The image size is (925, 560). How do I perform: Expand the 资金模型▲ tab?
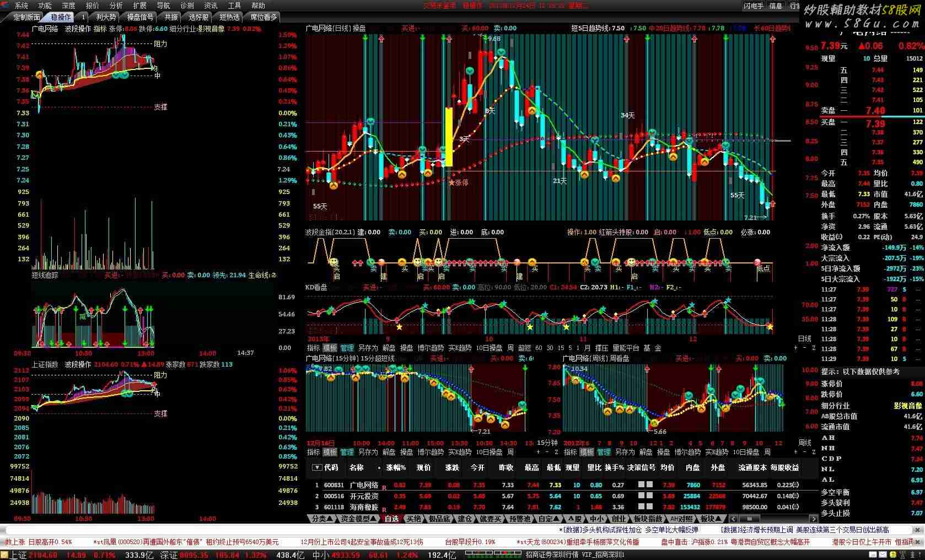(358, 519)
